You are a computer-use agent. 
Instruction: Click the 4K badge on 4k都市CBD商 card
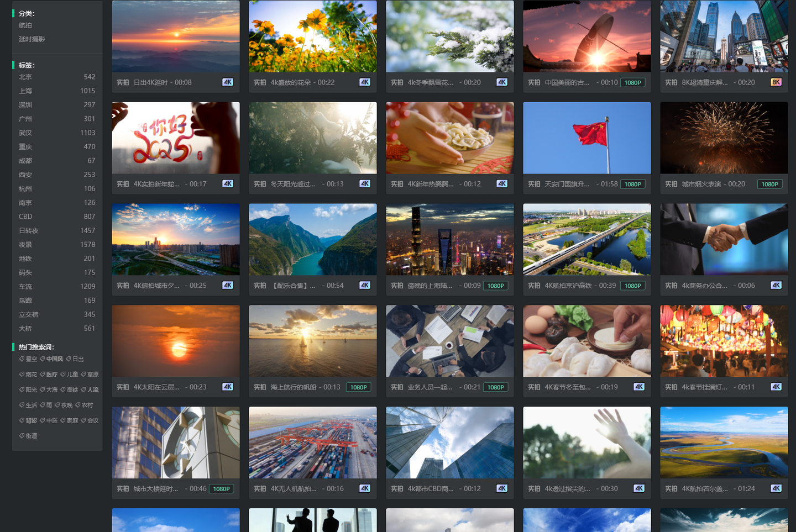(502, 489)
